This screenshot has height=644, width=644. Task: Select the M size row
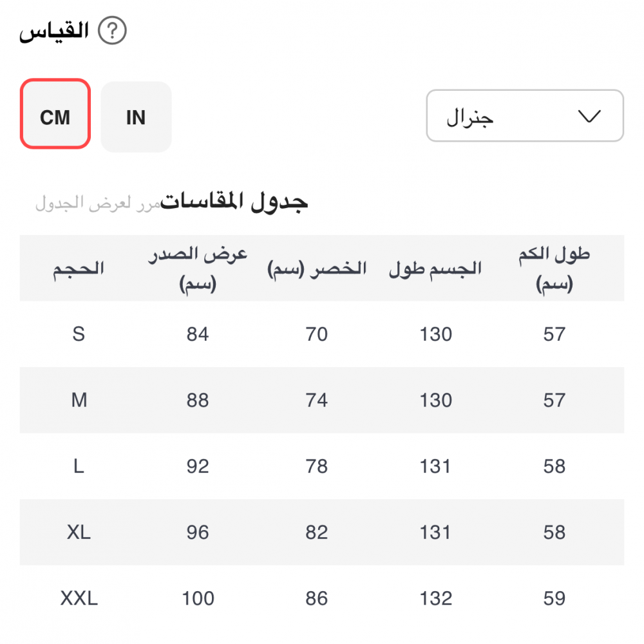(79, 401)
